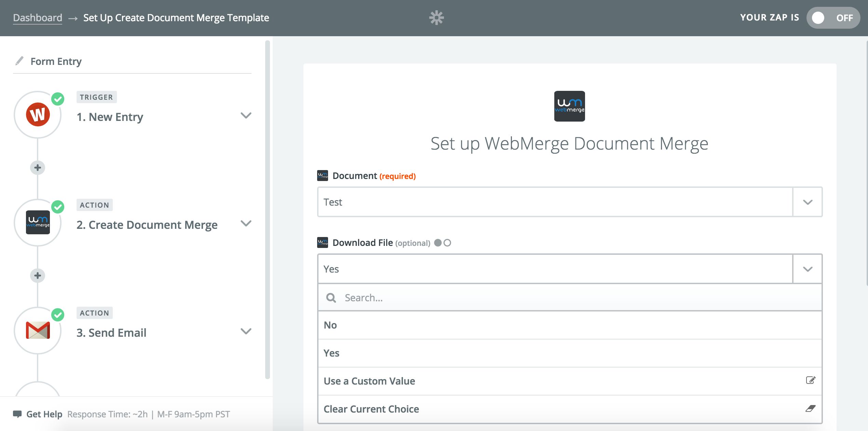Click the 'Set Up Create Document Merge Template' breadcrumb
This screenshot has width=868, height=431.
tap(176, 18)
